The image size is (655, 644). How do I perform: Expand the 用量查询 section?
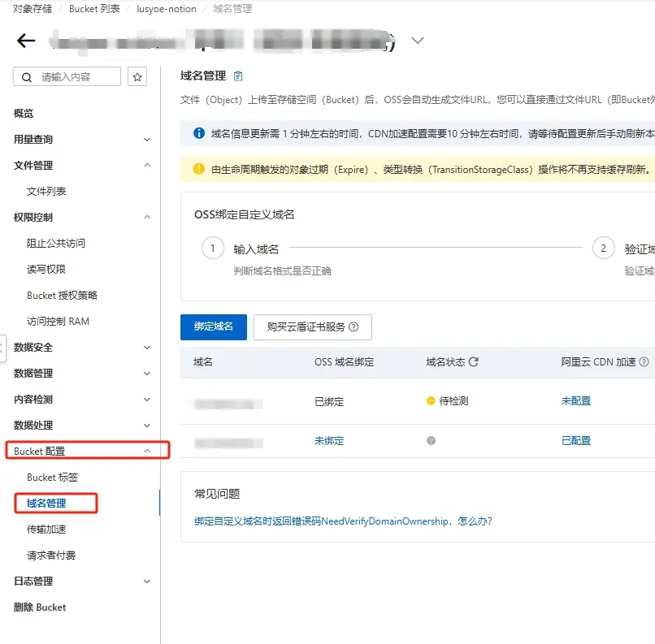coord(147,140)
